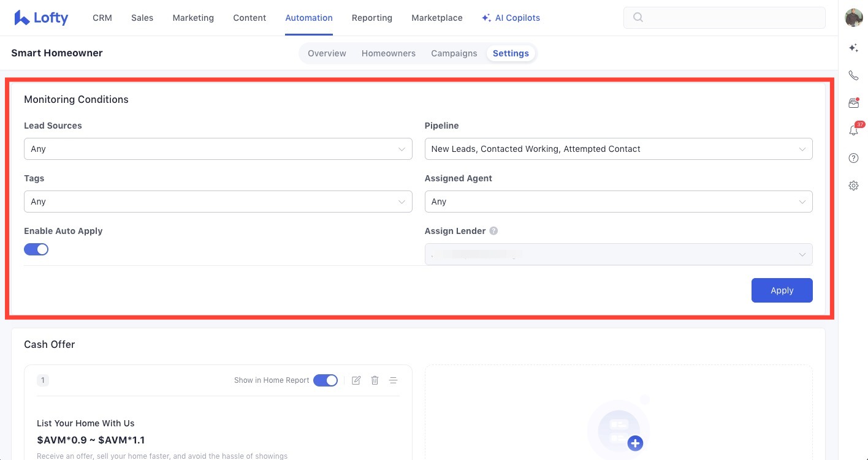The width and height of the screenshot is (868, 460).
Task: Click the Apply button
Action: point(782,290)
